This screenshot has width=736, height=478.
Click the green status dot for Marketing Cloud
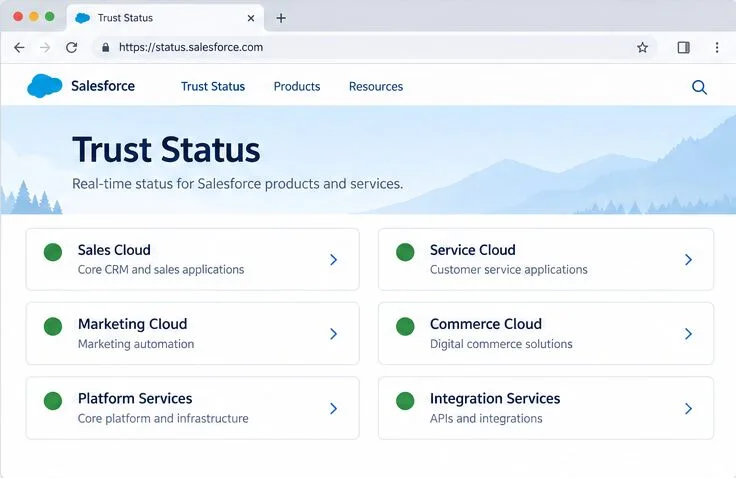pyautogui.click(x=53, y=326)
